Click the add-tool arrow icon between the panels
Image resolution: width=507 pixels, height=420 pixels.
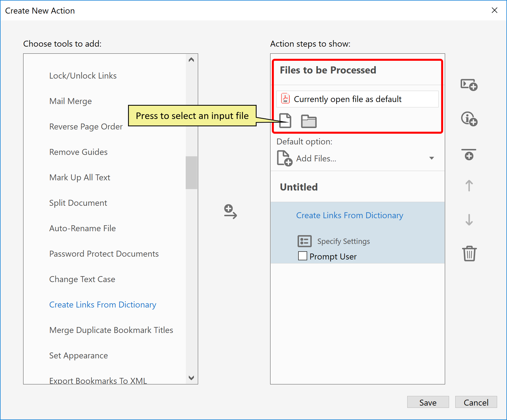(x=230, y=213)
